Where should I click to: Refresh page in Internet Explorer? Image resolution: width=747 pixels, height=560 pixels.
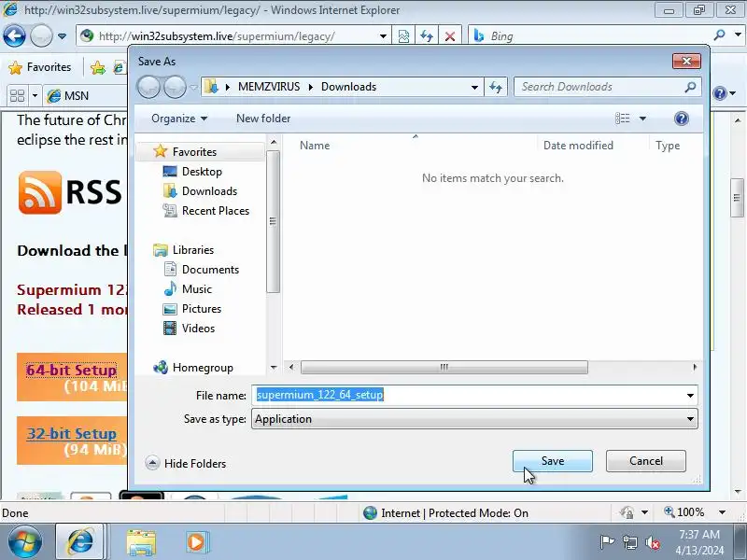coord(427,36)
